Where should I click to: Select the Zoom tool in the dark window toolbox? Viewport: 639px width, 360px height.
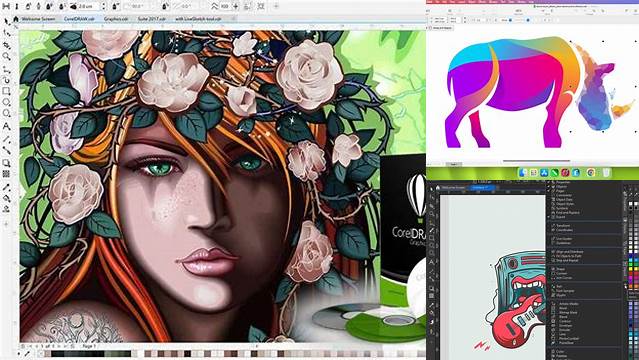point(432,214)
